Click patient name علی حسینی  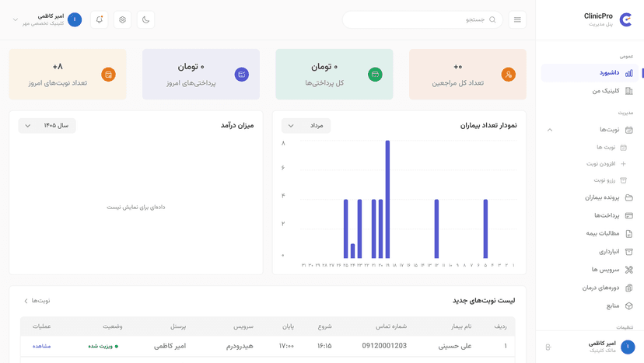(x=455, y=346)
